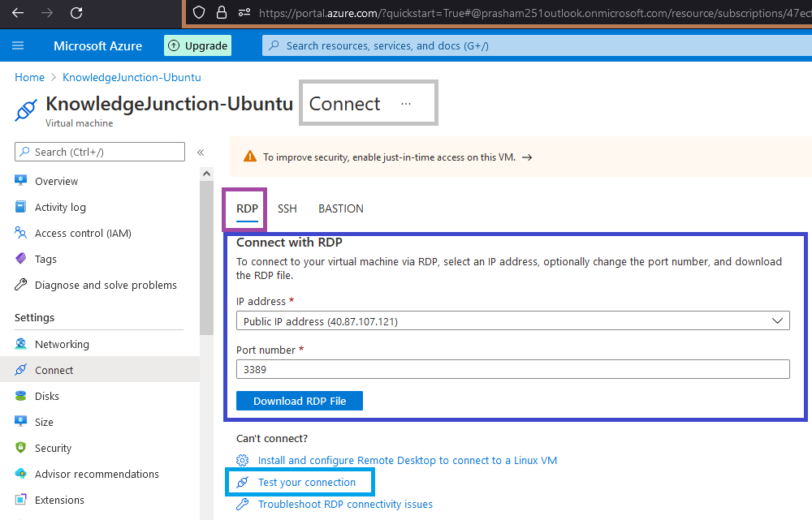Click the purple Tags icon
This screenshot has width=812, height=520.
tap(21, 258)
